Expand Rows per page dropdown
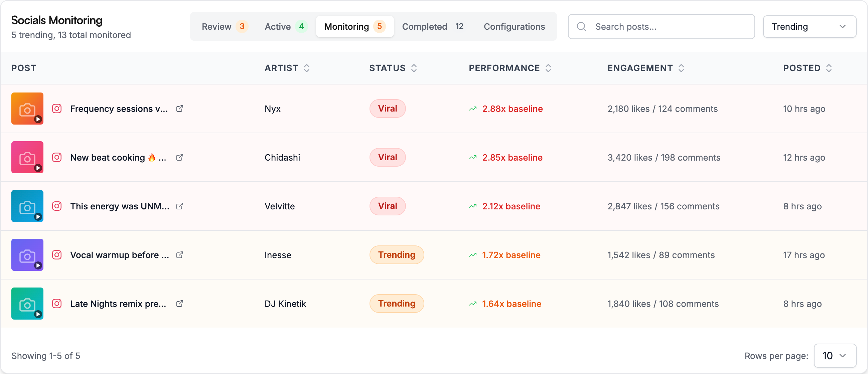The height and width of the screenshot is (374, 868). click(x=834, y=356)
